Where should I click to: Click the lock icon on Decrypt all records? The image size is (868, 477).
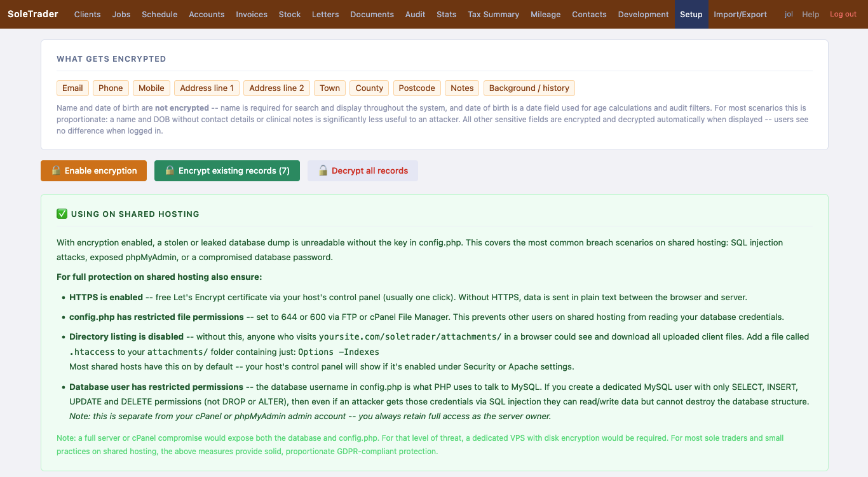[323, 170]
